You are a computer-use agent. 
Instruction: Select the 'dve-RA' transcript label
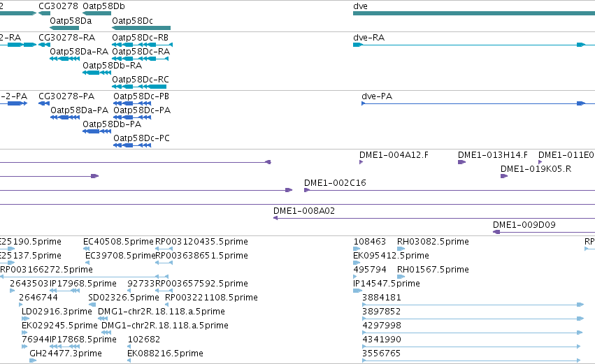pyautogui.click(x=369, y=38)
